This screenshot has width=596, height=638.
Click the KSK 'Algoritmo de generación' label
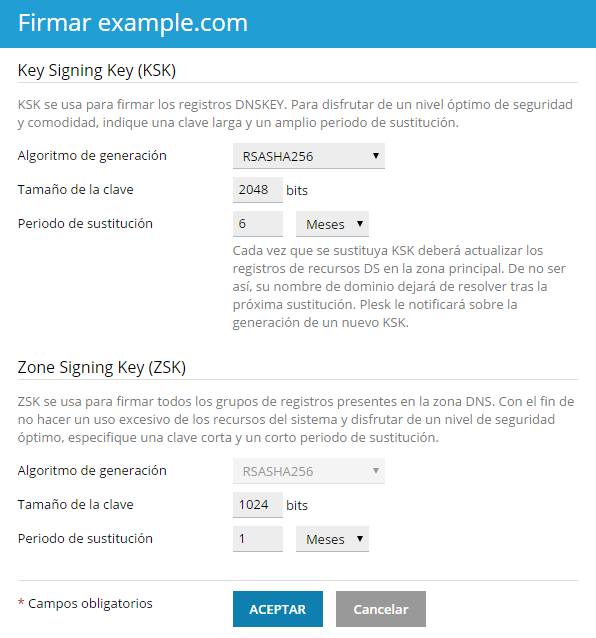[92, 155]
